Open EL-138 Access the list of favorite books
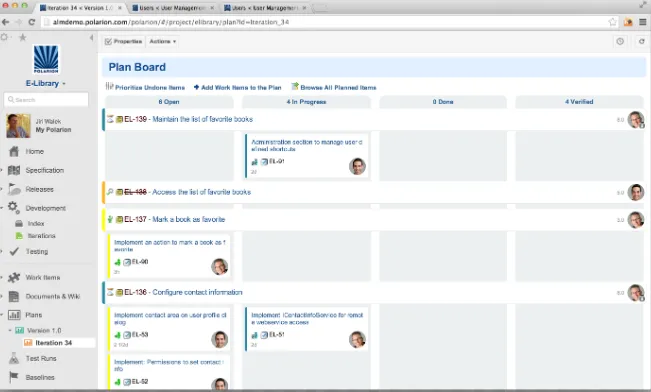The width and height of the screenshot is (651, 392). pyautogui.click(x=187, y=192)
